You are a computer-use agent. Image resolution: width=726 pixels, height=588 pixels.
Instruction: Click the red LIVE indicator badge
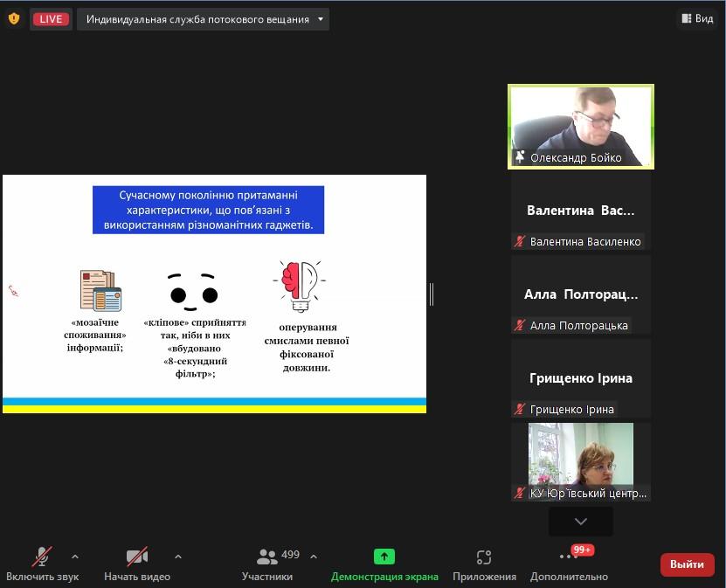[x=51, y=19]
